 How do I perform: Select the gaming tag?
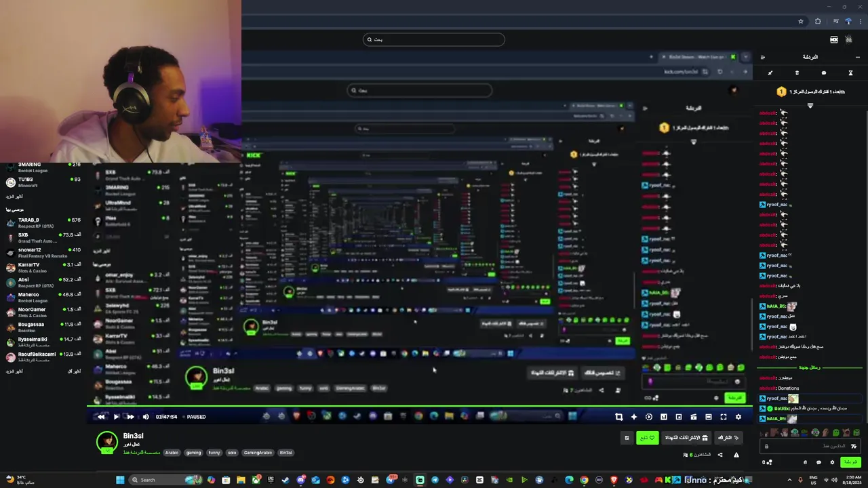point(194,453)
